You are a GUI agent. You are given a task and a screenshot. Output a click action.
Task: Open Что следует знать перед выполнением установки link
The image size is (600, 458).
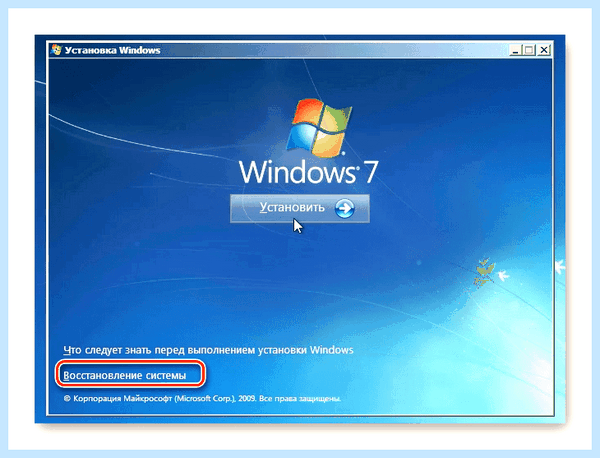[208, 350]
